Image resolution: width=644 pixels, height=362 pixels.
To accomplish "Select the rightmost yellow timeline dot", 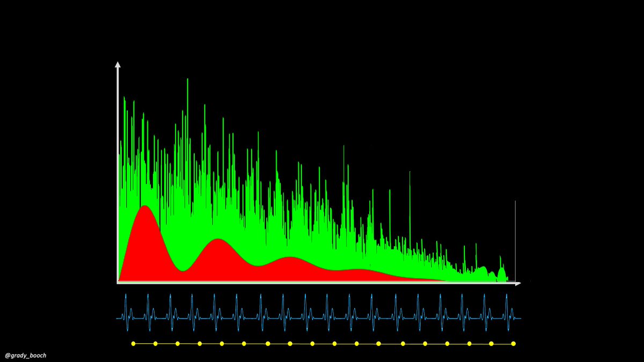I will (x=514, y=343).
